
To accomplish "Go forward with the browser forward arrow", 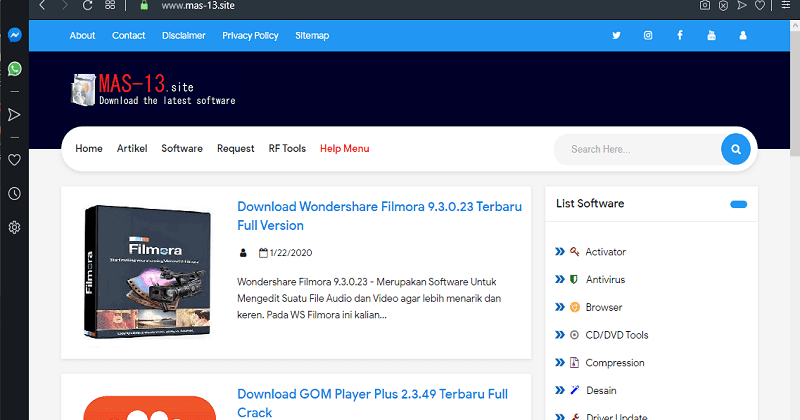I will 65,6.
